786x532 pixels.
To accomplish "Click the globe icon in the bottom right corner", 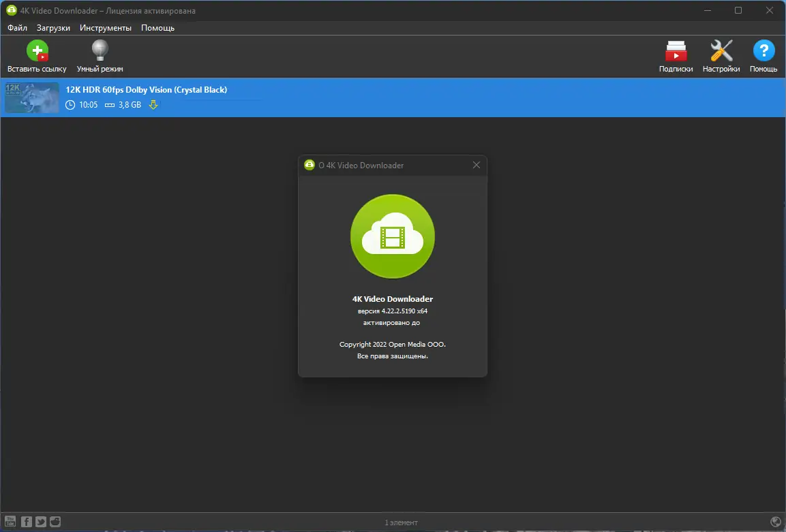I will [776, 521].
